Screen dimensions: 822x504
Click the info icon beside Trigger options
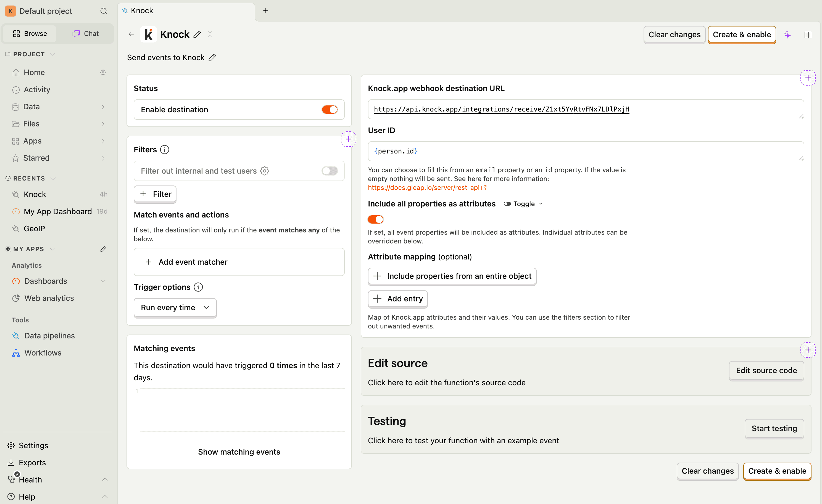tap(198, 287)
